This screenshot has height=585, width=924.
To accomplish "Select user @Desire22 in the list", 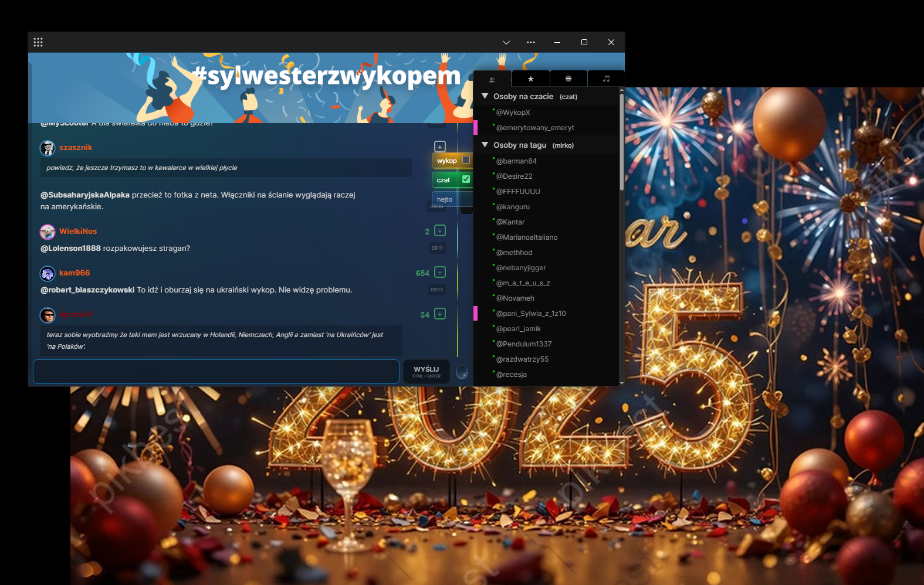I will tap(514, 176).
